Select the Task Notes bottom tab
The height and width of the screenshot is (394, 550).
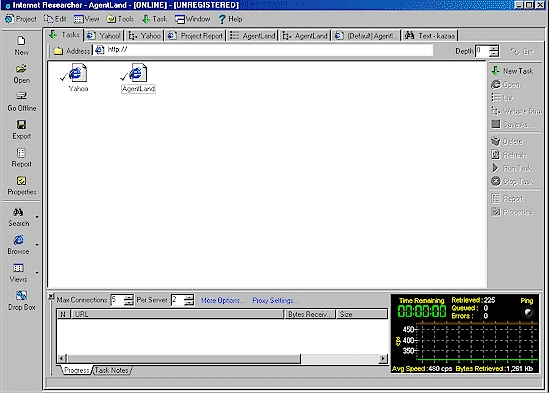click(x=112, y=370)
